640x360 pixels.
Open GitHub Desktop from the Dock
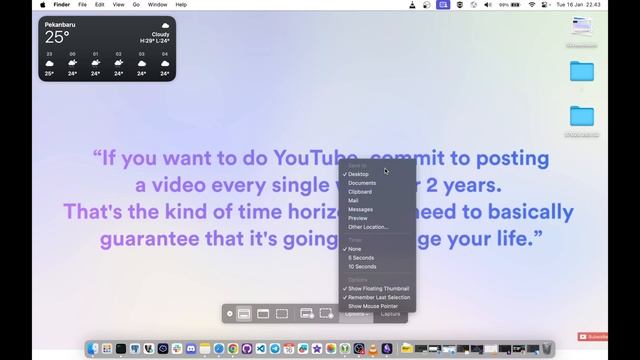[247, 349]
